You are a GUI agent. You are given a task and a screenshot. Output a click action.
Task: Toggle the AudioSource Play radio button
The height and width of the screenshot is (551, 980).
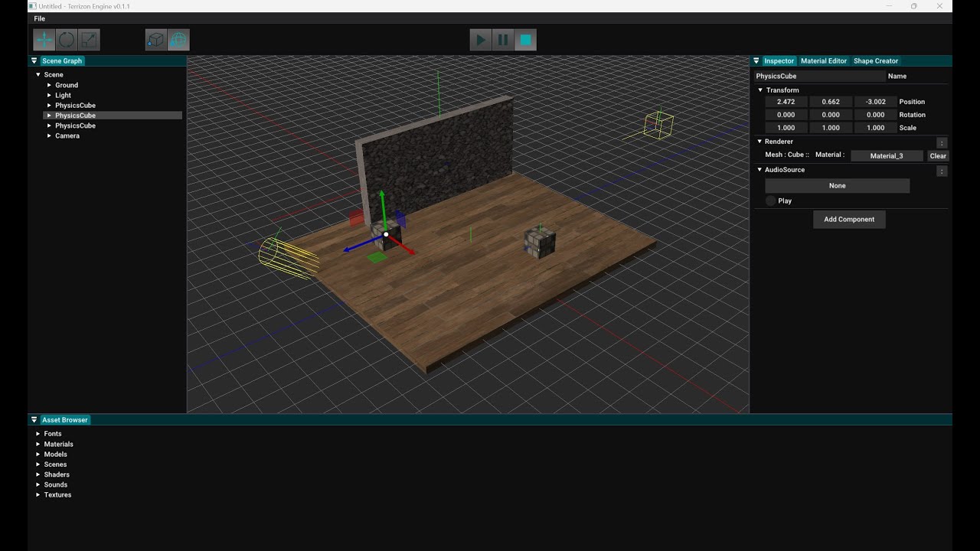pyautogui.click(x=770, y=201)
